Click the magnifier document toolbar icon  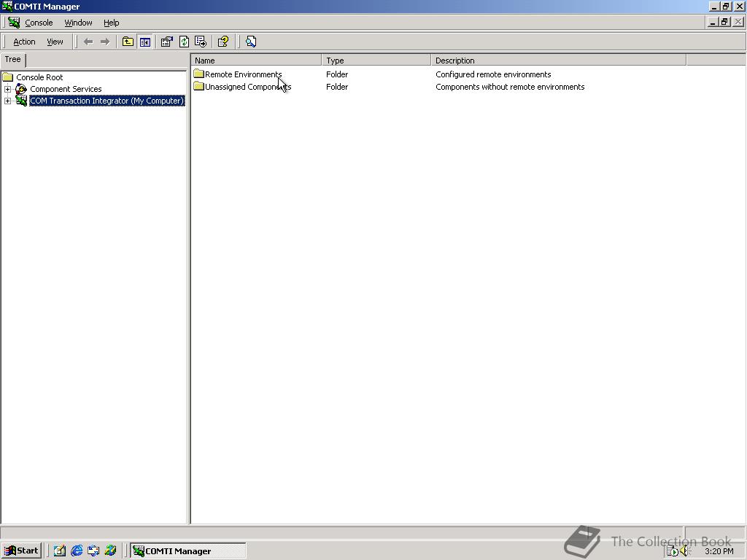[251, 42]
